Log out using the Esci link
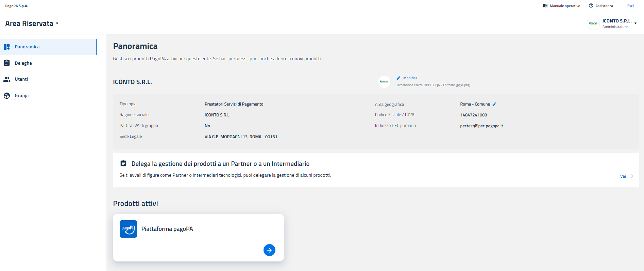Viewport: 644px width, 271px height. click(630, 6)
